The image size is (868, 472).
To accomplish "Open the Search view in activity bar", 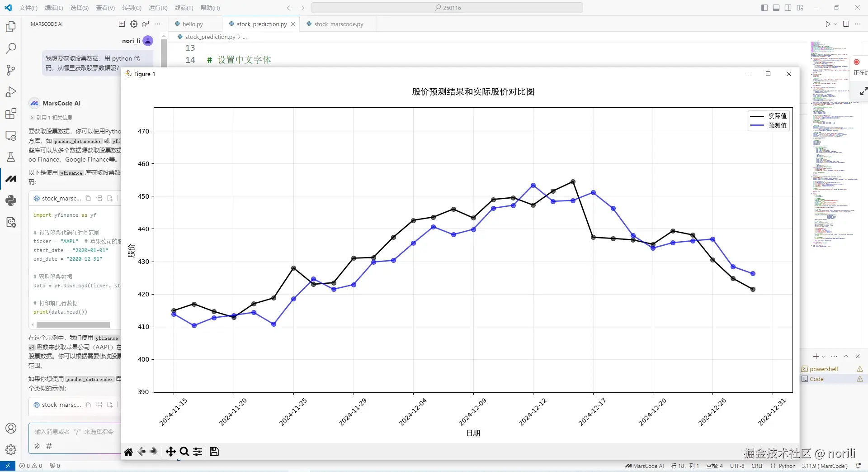I will click(11, 48).
